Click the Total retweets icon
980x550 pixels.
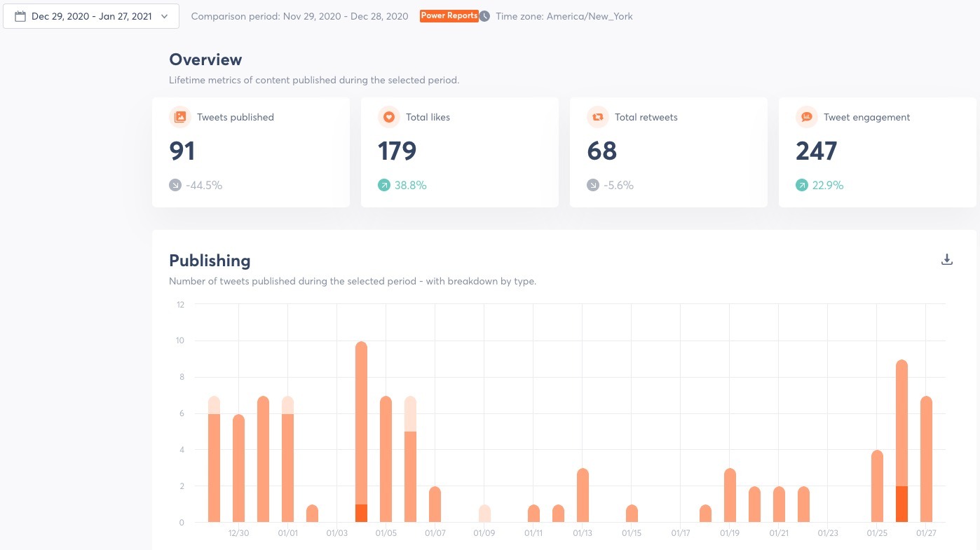point(598,117)
